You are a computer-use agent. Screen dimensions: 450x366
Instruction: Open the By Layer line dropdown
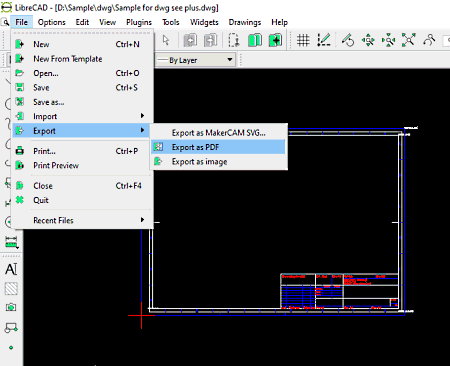point(196,60)
